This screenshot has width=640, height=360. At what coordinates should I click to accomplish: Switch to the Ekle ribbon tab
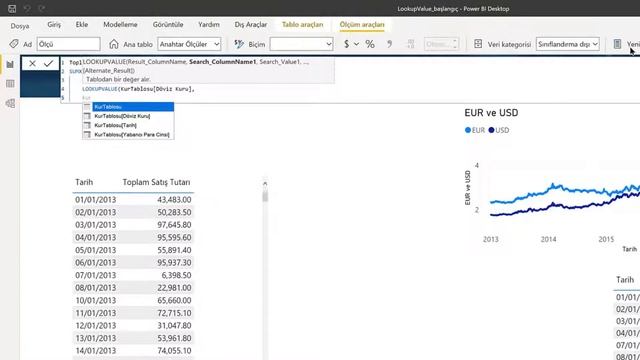pyautogui.click(x=82, y=24)
